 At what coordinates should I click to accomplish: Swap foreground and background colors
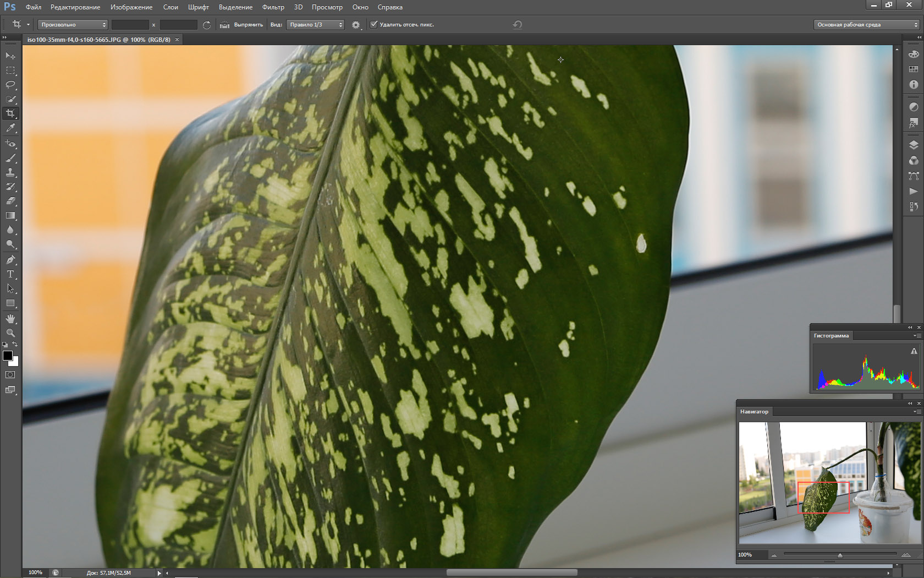pos(15,345)
